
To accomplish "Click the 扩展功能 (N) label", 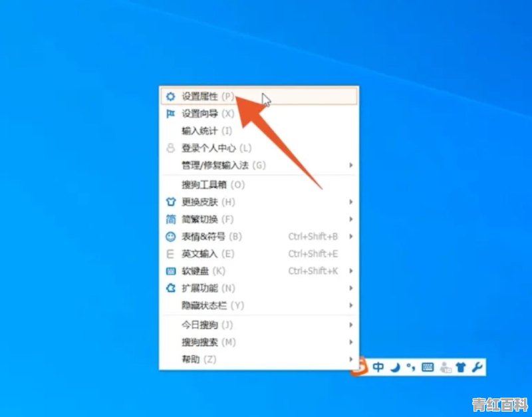I will 208,288.
